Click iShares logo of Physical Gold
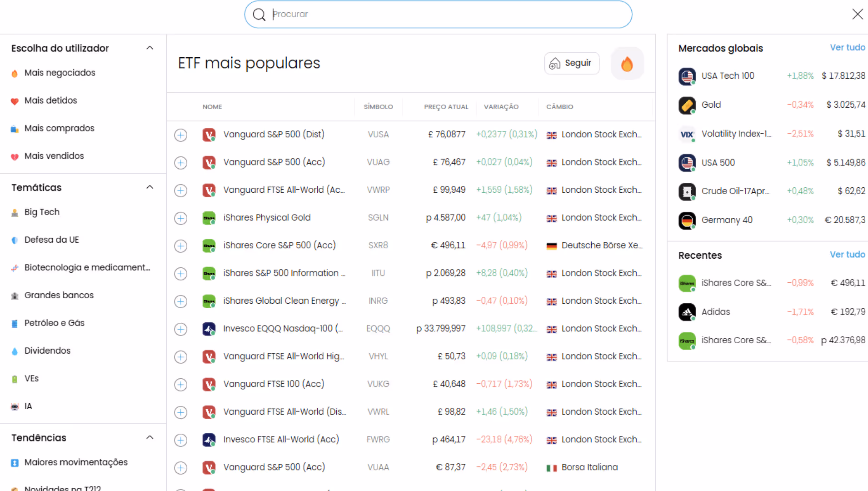868x491 pixels. [209, 218]
